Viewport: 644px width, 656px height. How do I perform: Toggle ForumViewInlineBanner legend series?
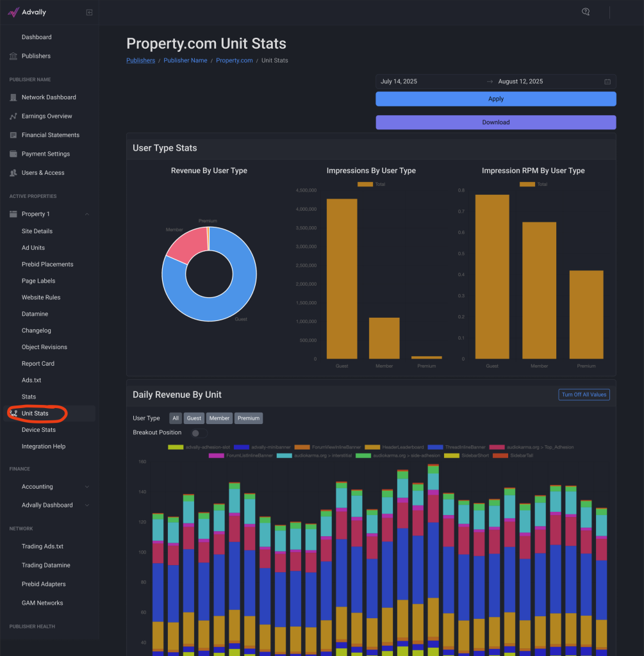pos(327,447)
